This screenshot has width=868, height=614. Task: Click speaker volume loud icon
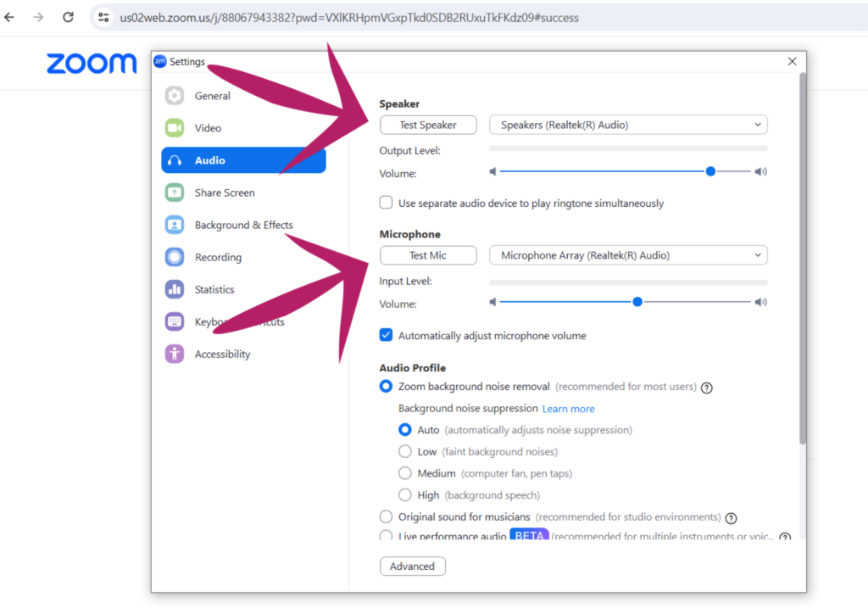761,171
